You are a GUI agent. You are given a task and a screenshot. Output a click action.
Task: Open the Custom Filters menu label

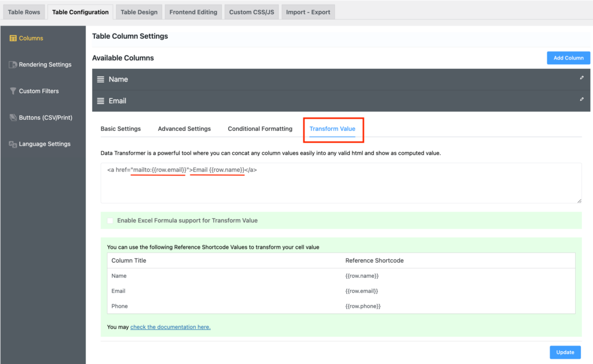coord(39,91)
